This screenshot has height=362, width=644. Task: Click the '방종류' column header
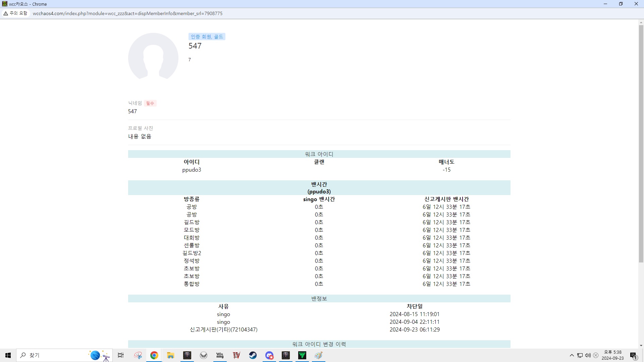(192, 199)
